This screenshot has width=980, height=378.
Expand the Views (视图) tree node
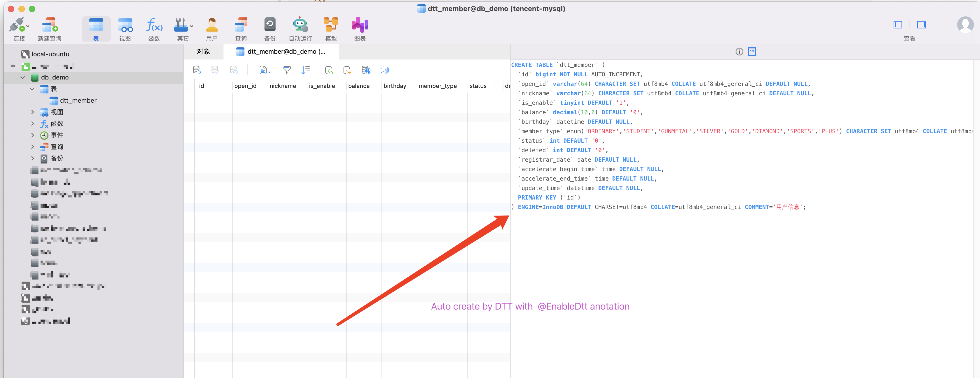tap(32, 112)
